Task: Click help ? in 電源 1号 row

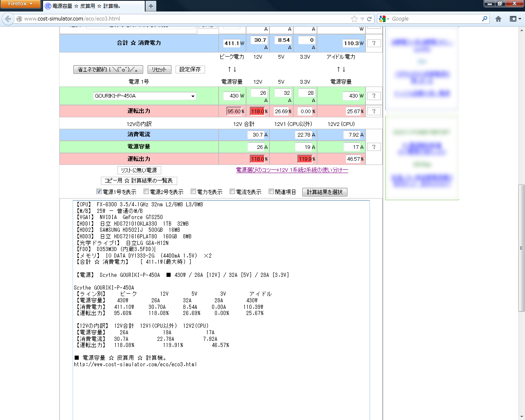Action: 374,96
